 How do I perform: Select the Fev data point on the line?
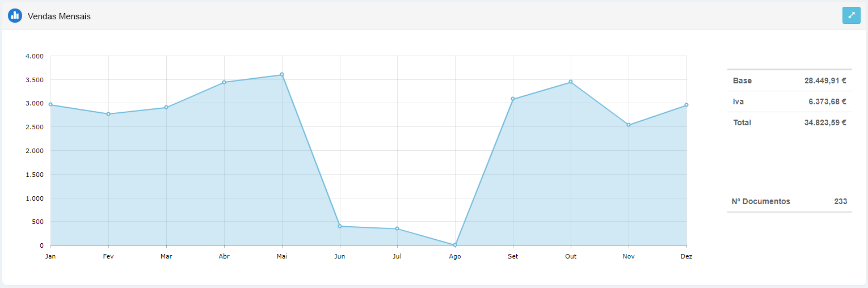108,114
